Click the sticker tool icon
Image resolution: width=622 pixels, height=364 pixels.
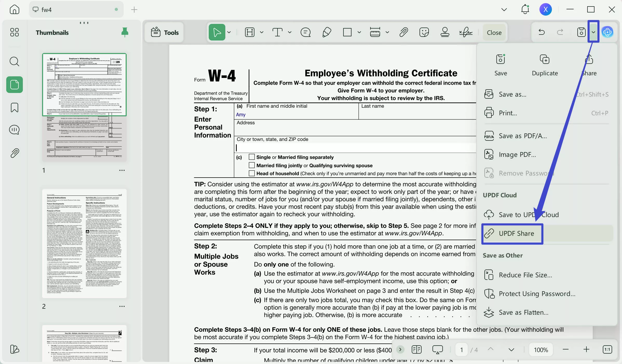tap(424, 32)
